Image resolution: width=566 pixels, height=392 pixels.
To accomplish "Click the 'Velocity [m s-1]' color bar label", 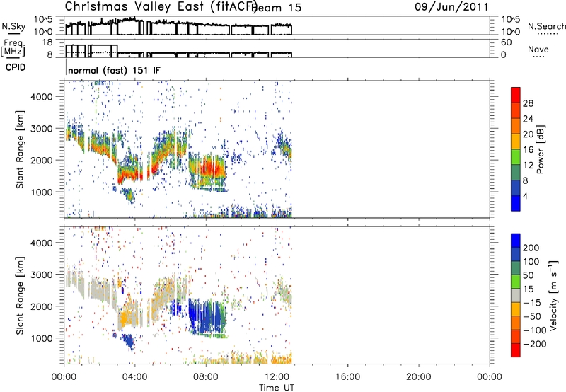I will pos(553,295).
